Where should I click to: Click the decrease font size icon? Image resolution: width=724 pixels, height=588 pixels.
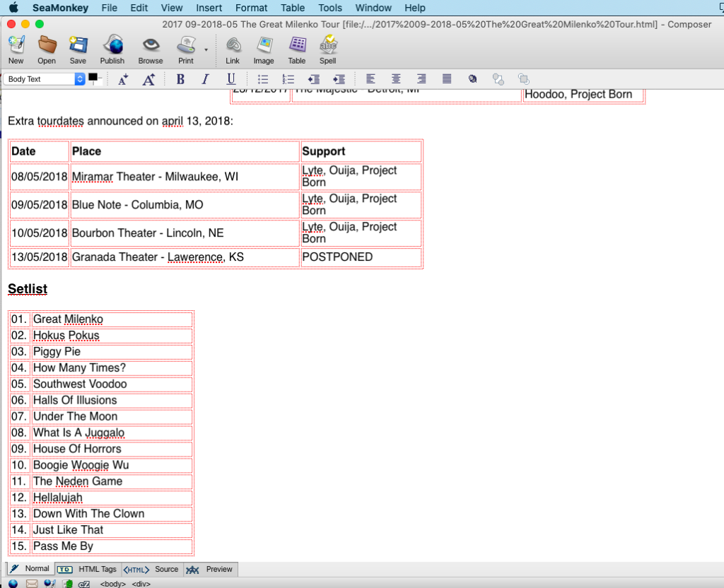point(123,79)
